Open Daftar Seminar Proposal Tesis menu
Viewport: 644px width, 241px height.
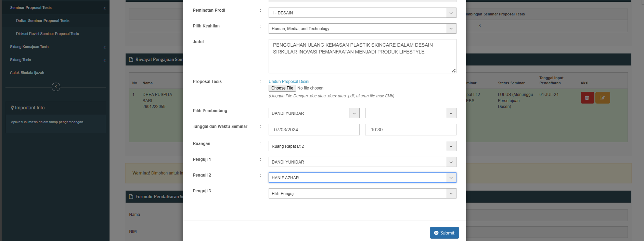click(42, 21)
